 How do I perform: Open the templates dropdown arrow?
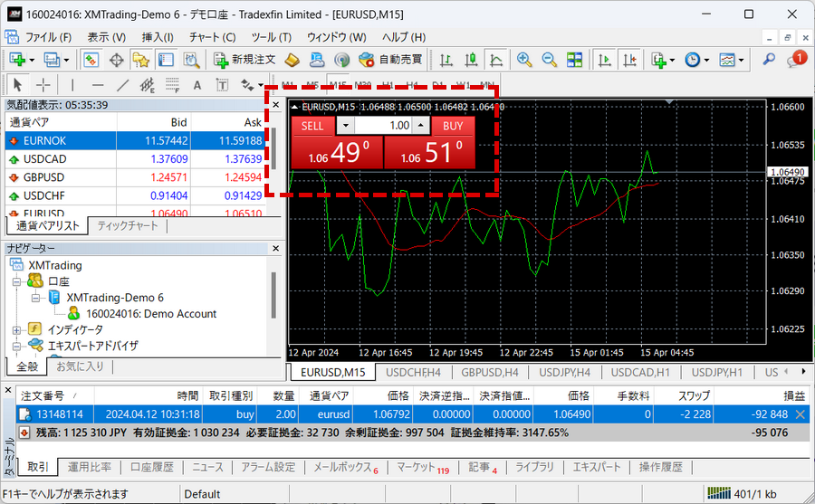[x=741, y=61]
